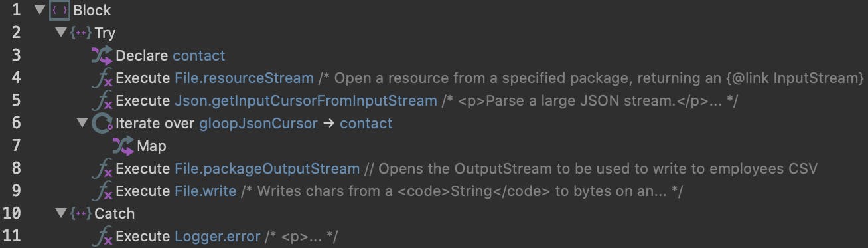Select the Declare contact map icon

[102, 55]
